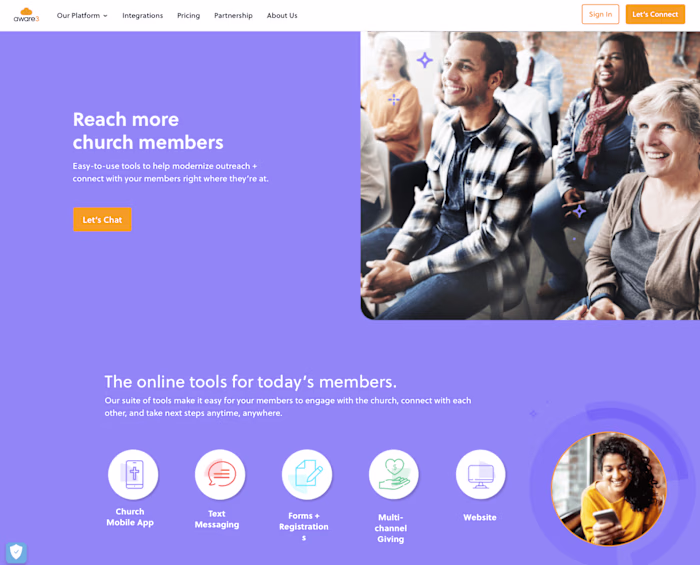Open the Church Mobile App icon
The height and width of the screenshot is (565, 700).
click(x=133, y=474)
